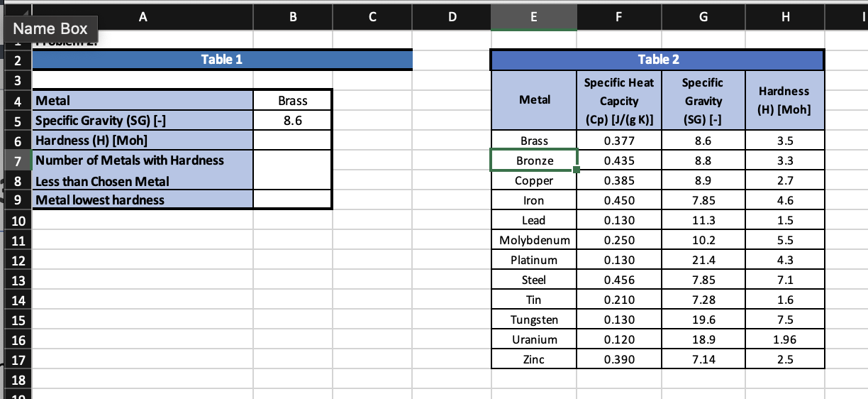The image size is (868, 399).
Task: Select the Iron cell
Action: [x=535, y=200]
